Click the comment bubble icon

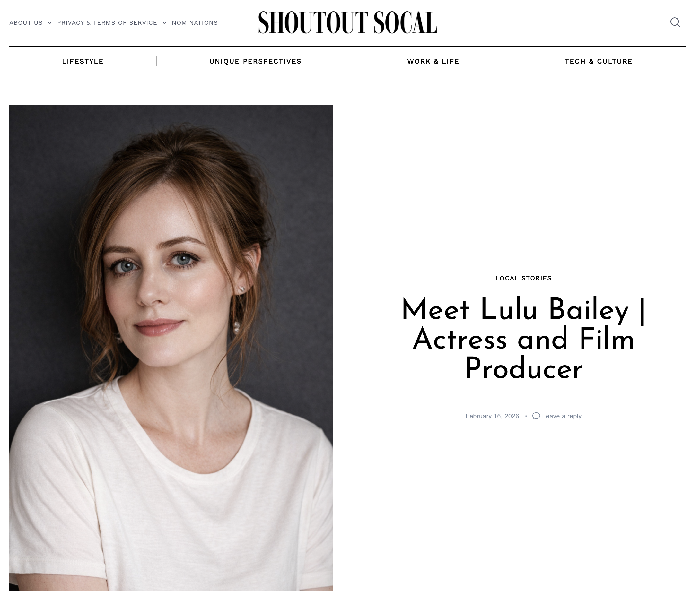coord(536,416)
